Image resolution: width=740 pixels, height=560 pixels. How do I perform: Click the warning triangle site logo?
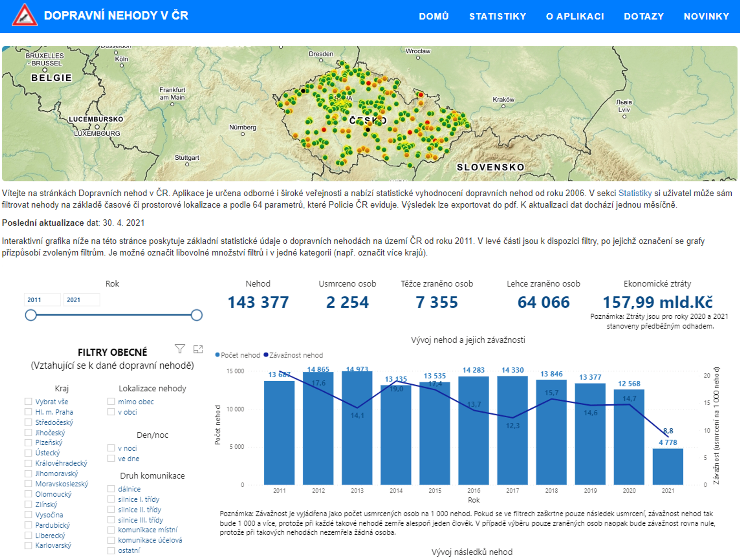tap(24, 16)
